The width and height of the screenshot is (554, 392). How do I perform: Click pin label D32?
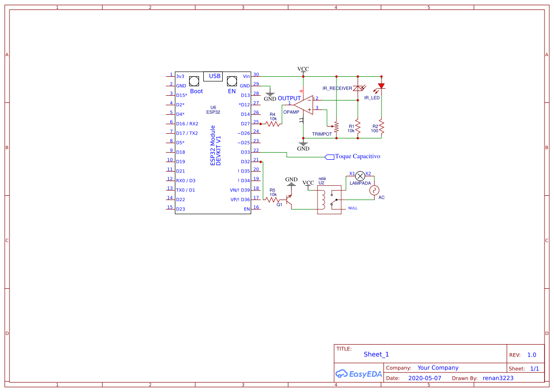tap(245, 162)
